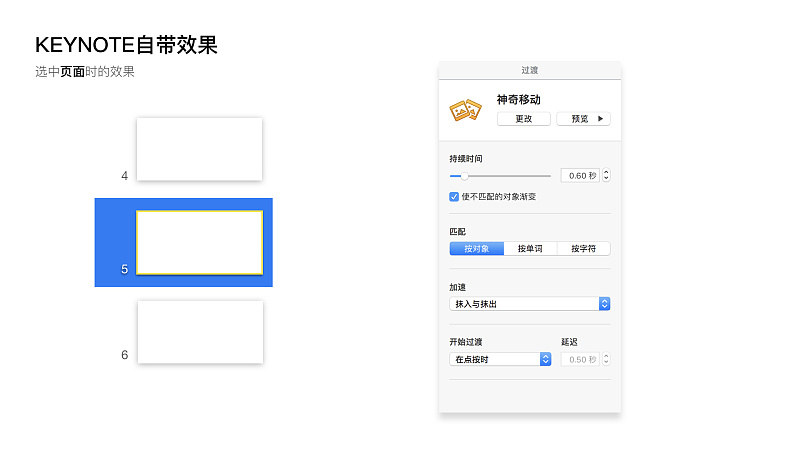This screenshot has width=800, height=450.
Task: Click the Magic Move transition icon
Action: (x=466, y=110)
